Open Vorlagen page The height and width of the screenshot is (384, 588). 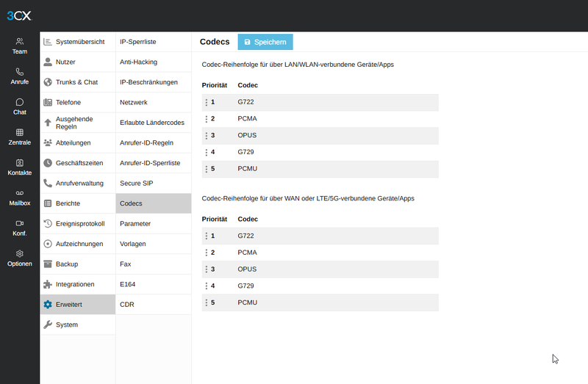pos(154,244)
